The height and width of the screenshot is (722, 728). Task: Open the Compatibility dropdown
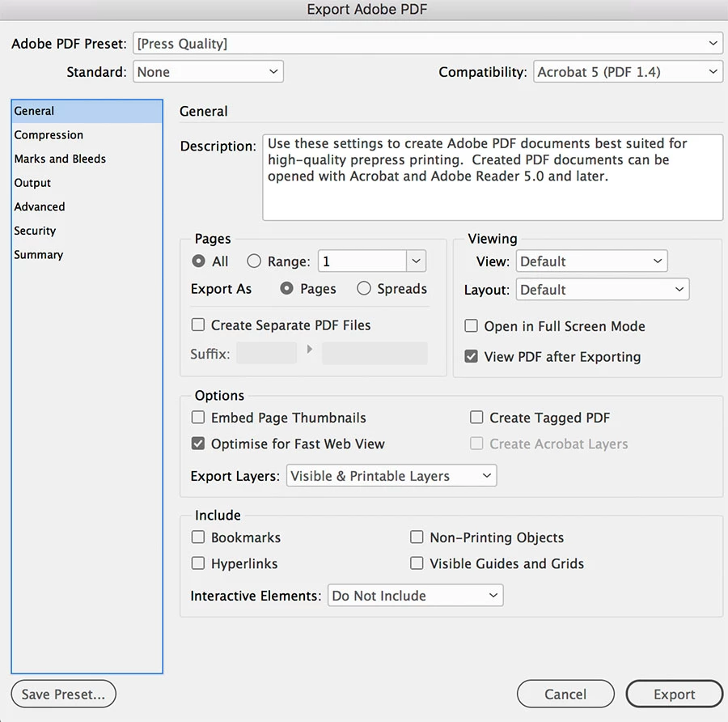click(x=628, y=72)
